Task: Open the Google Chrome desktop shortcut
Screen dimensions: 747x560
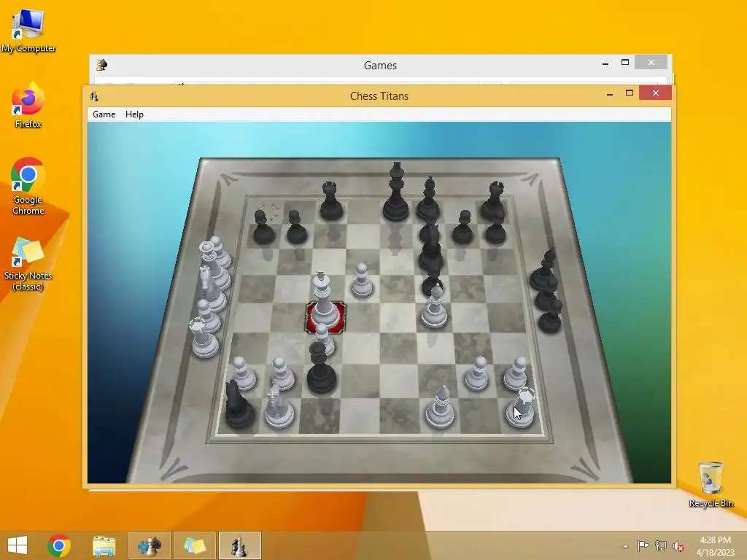Action: tap(28, 186)
